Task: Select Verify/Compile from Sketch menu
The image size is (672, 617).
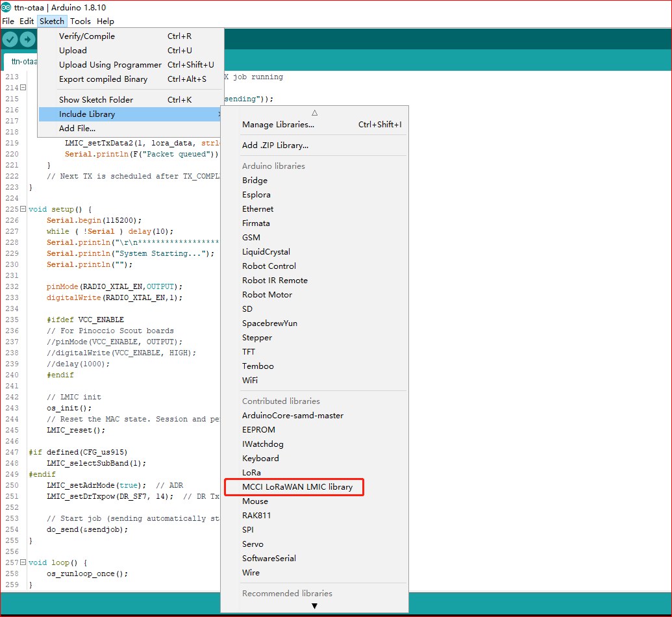Action: coord(131,36)
